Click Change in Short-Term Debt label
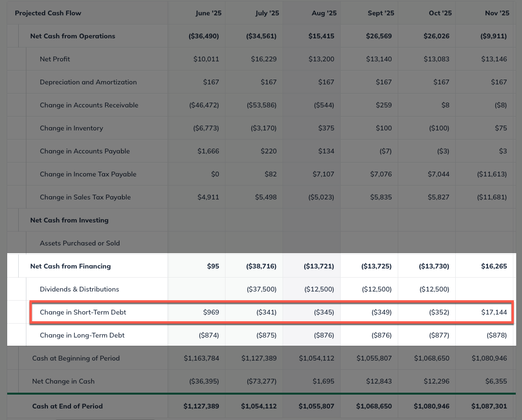Viewport: 522px width, 420px height. pyautogui.click(x=83, y=312)
